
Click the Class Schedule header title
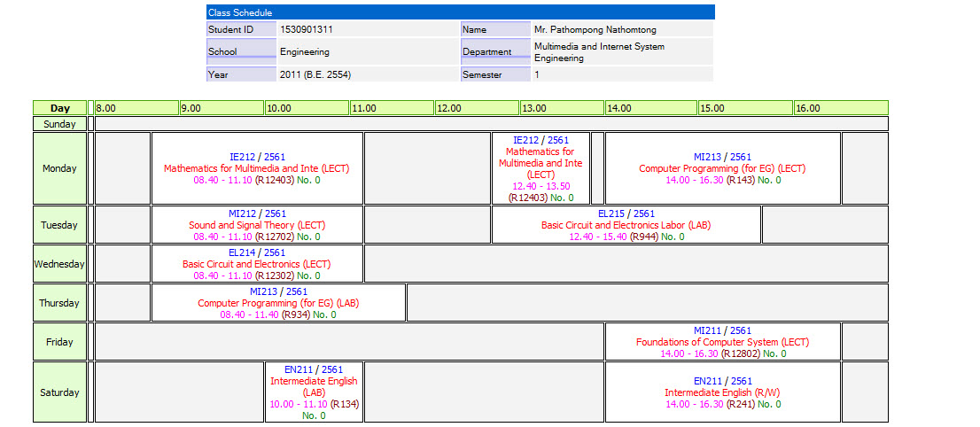[240, 12]
